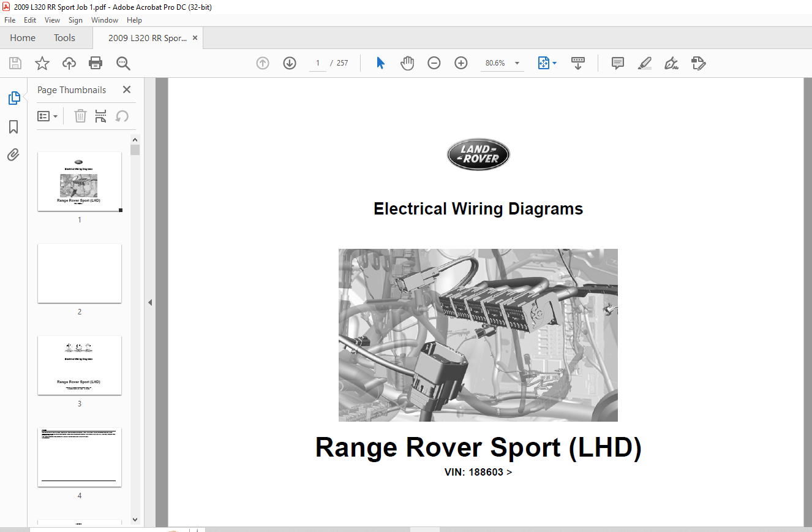
Task: Go to previous page arrow
Action: tap(263, 63)
